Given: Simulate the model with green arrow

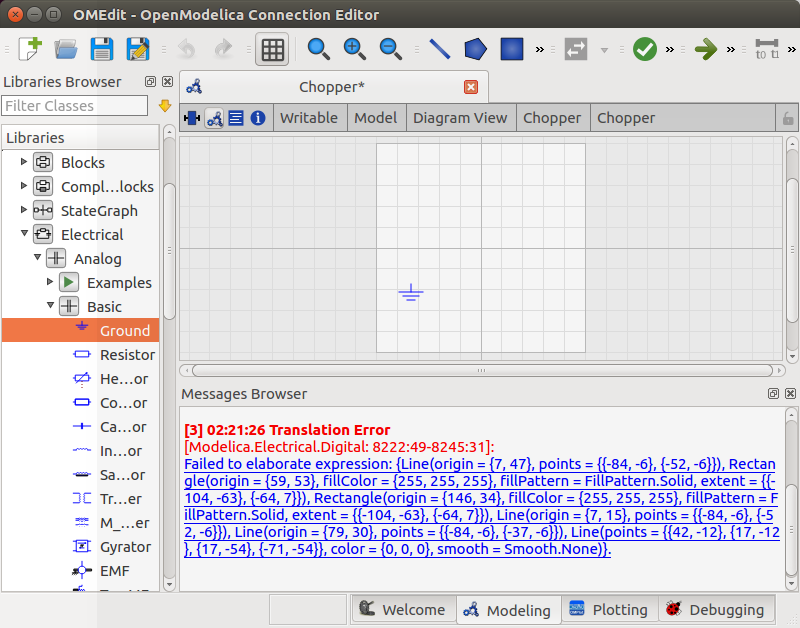Looking at the screenshot, I should (706, 49).
